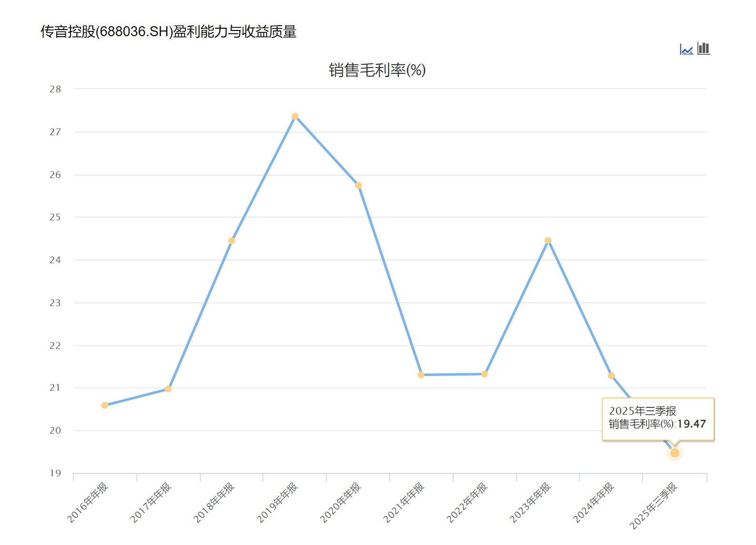Click the x-axis label 2019年年报
The image size is (756, 545).
[278, 503]
